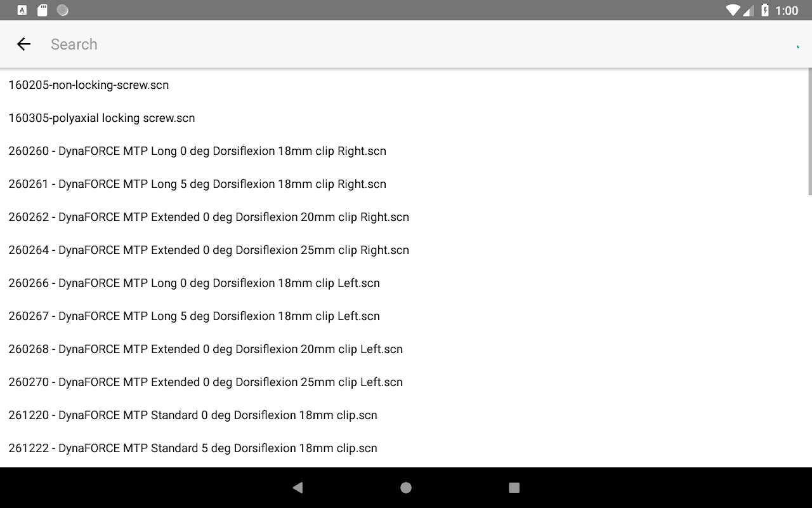Image resolution: width=812 pixels, height=508 pixels.
Task: Click the list scrollbar thumb
Action: point(809,131)
